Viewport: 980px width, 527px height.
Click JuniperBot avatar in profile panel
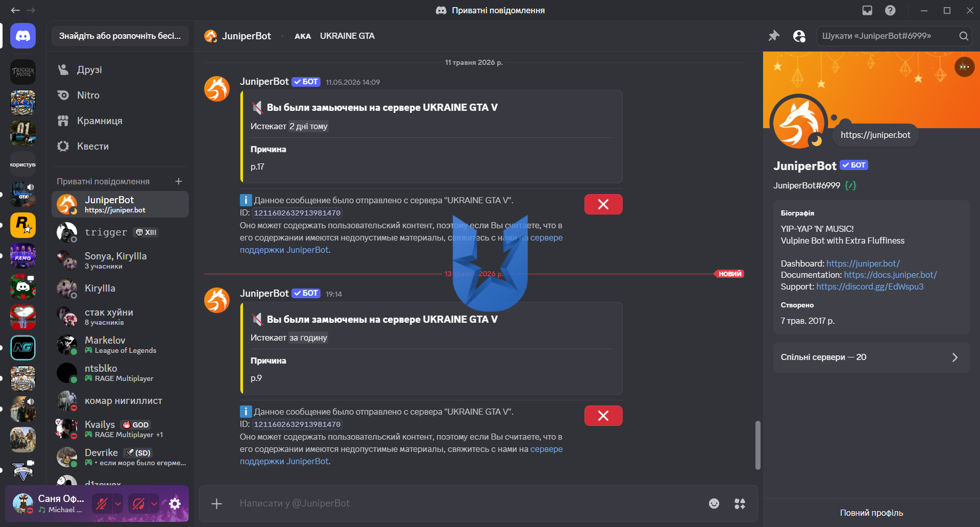(x=798, y=123)
